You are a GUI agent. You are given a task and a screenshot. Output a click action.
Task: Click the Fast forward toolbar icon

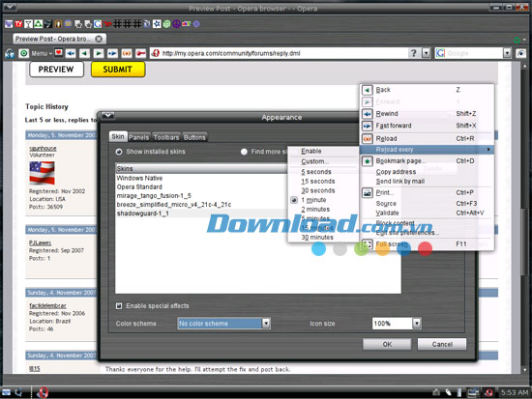[112, 53]
